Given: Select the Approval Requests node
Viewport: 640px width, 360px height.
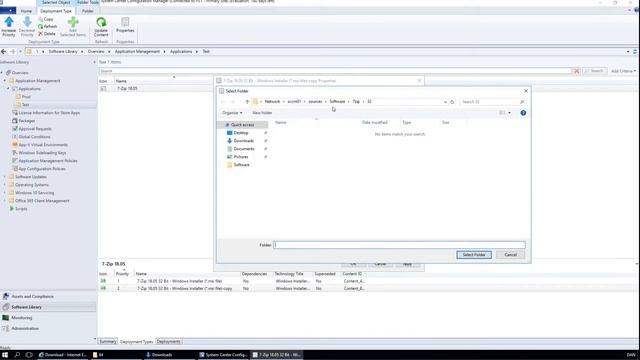Looking at the screenshot, I should (x=35, y=129).
